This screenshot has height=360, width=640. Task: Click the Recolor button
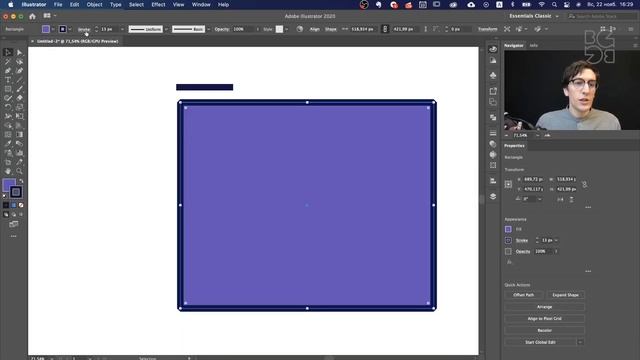coord(544,330)
